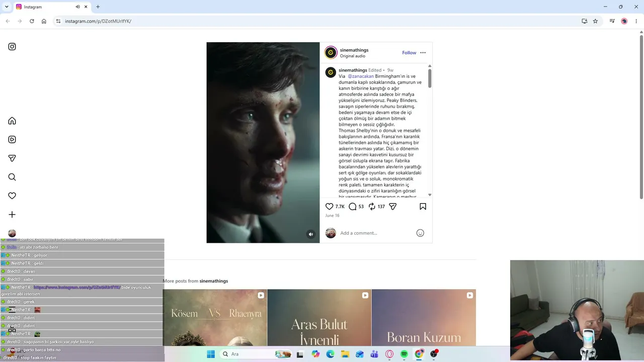Viewport: 644px width, 362px height.
Task: Go to Instagram Home feed icon
Action: click(x=12, y=121)
